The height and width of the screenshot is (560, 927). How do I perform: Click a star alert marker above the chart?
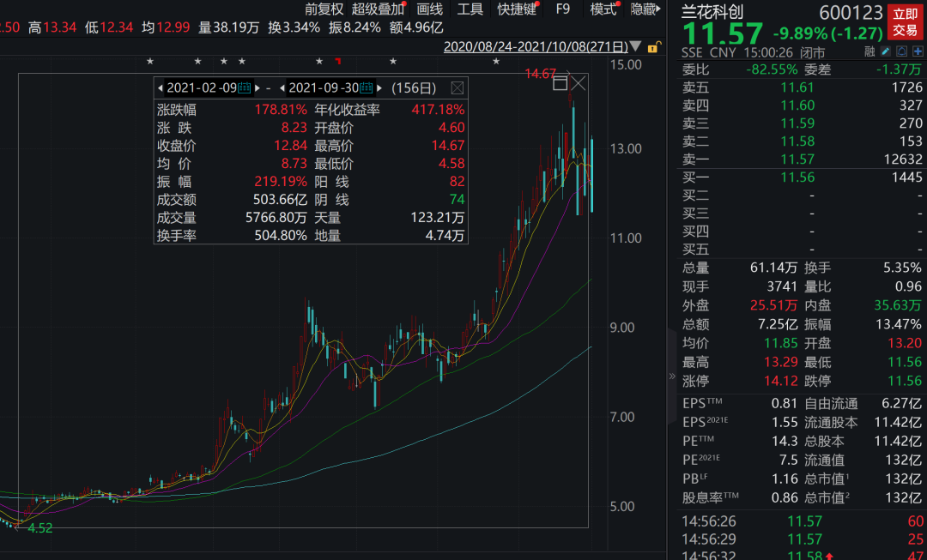(x=149, y=62)
